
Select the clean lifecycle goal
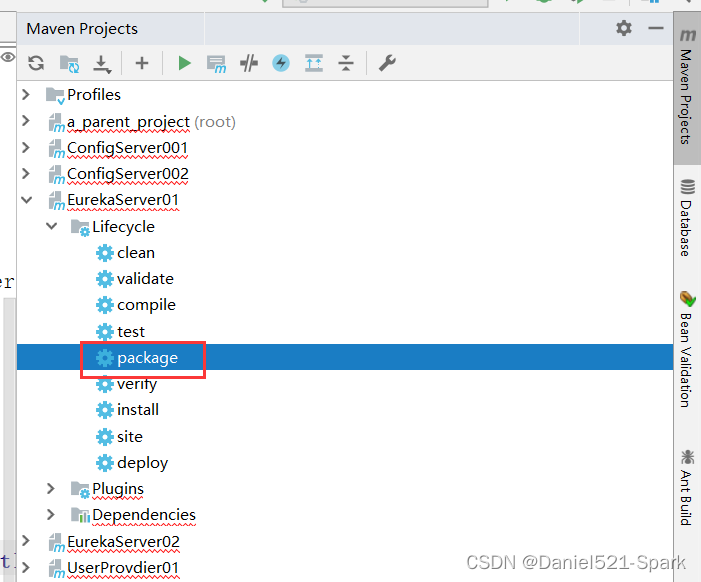point(135,252)
